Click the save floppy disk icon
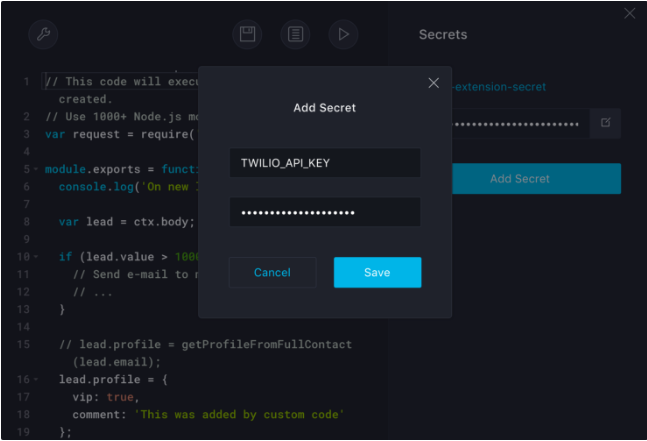The height and width of the screenshot is (441, 647). (x=247, y=34)
